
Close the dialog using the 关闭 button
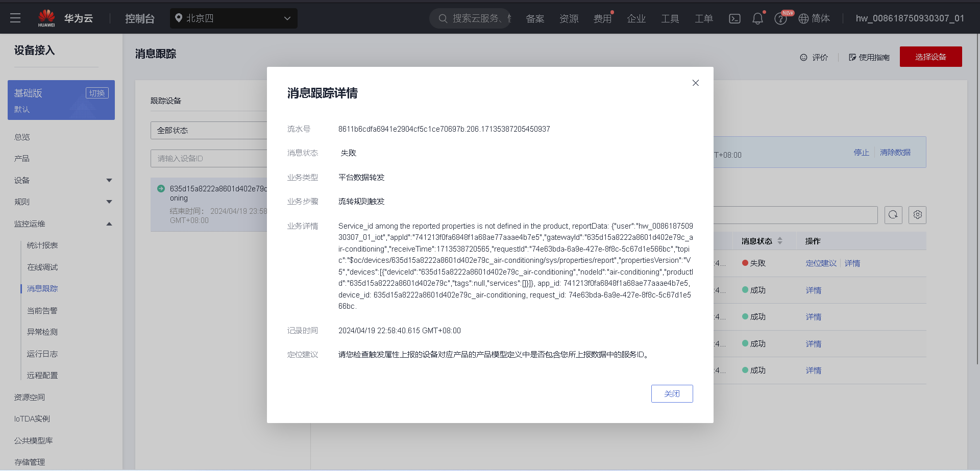point(672,393)
